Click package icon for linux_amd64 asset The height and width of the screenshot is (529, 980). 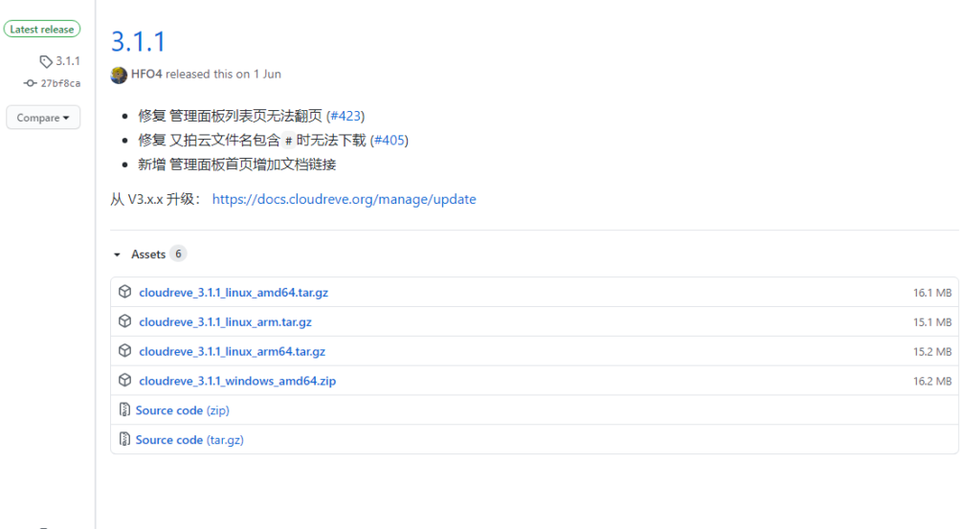pyautogui.click(x=125, y=292)
